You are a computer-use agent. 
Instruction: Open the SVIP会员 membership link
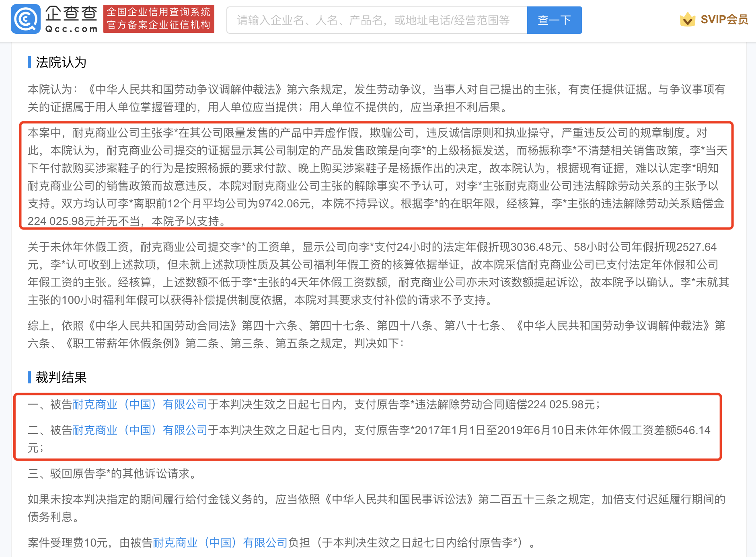pyautogui.click(x=724, y=19)
